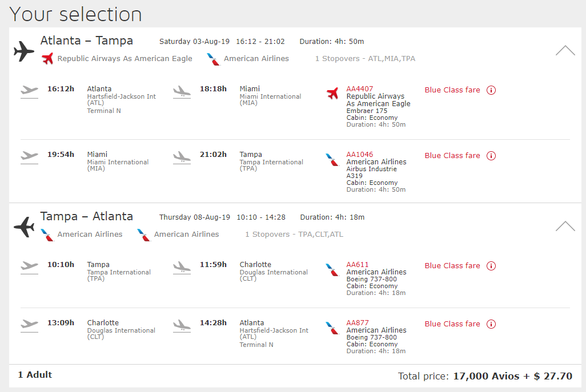586x392 pixels.
Task: Click the red Republic Airways logo beside AA4407
Action: coord(332,93)
